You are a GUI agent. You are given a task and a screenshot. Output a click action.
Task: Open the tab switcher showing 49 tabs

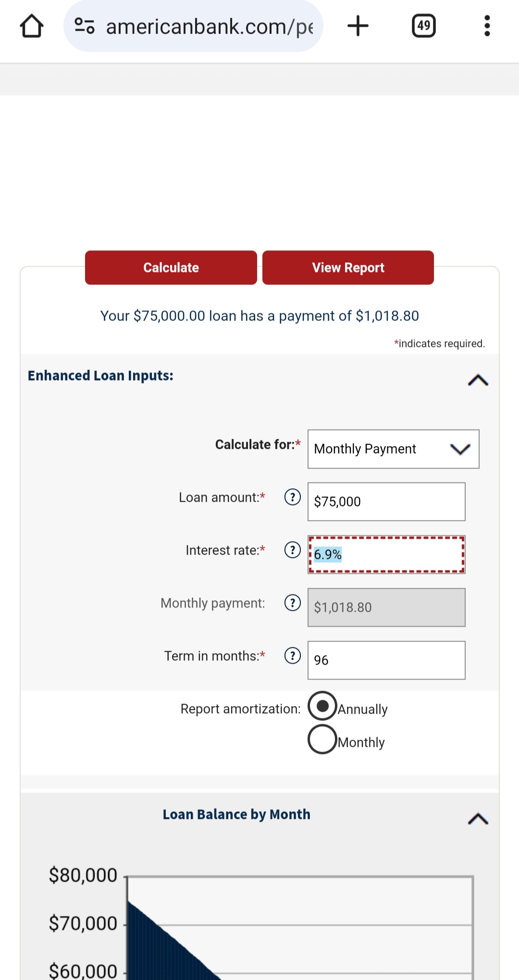[423, 26]
